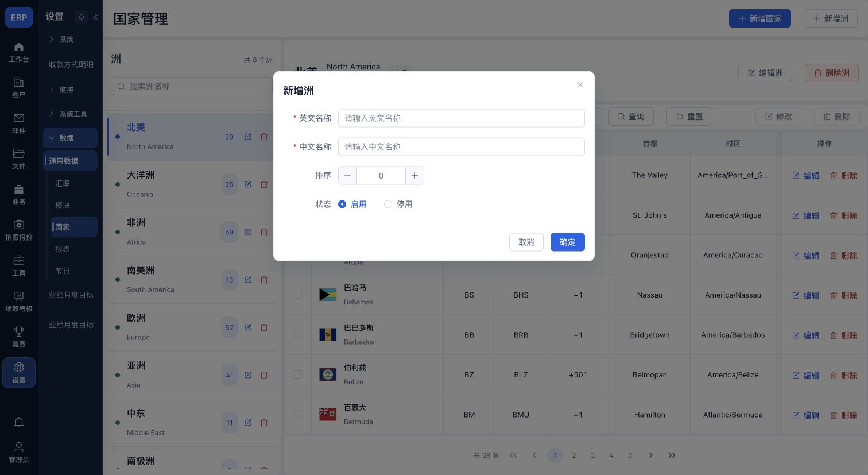Open the 节日 submenu item
This screenshot has height=475, width=868.
click(x=63, y=271)
